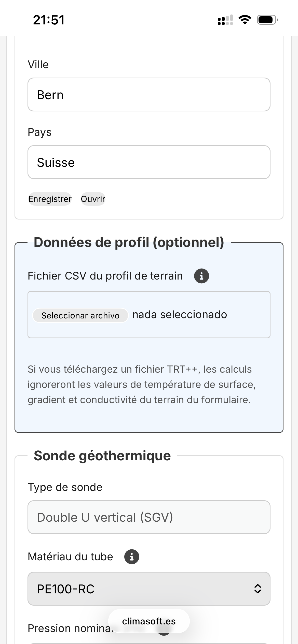Screen dimensions: 298x644
Task: Click the Type de sonde field
Action: click(149, 517)
